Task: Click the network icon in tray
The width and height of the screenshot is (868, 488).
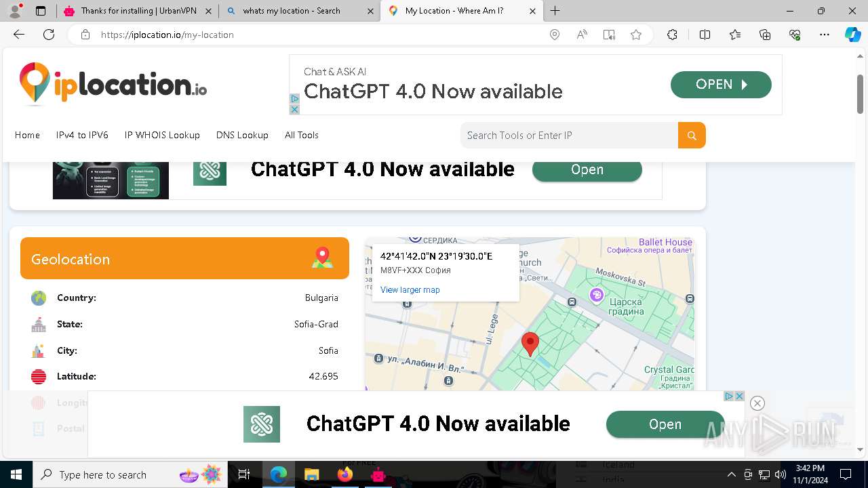Action: pyautogui.click(x=764, y=474)
